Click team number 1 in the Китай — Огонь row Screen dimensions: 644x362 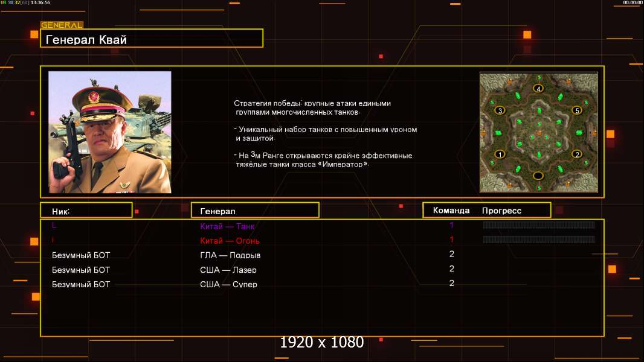pyautogui.click(x=451, y=240)
